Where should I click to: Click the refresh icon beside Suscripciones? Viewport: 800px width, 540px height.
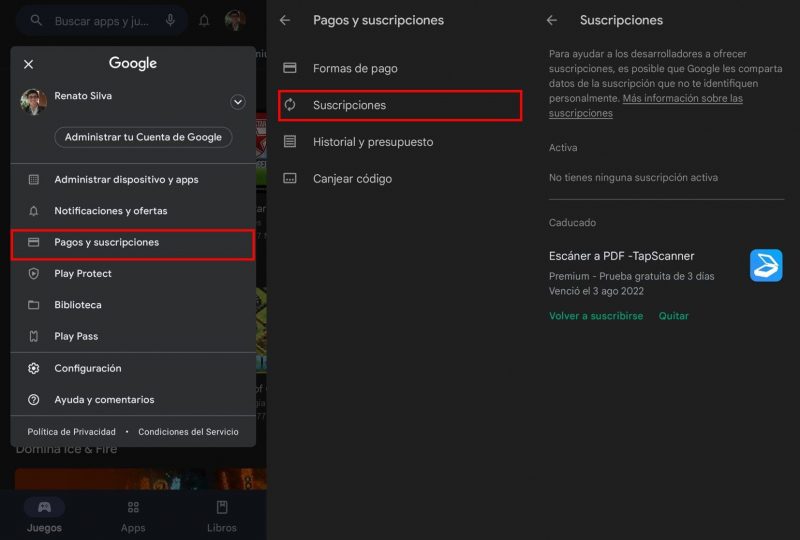click(290, 105)
